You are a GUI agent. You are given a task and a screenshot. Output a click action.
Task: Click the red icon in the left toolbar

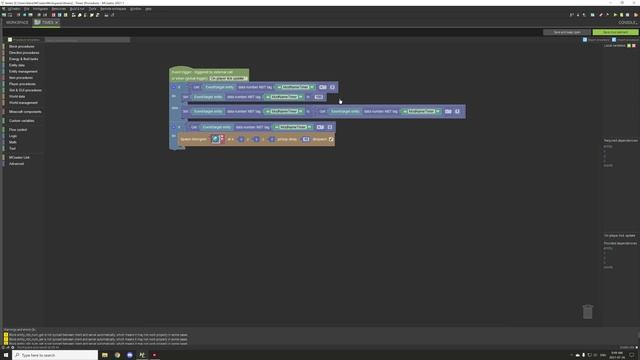[53, 15]
